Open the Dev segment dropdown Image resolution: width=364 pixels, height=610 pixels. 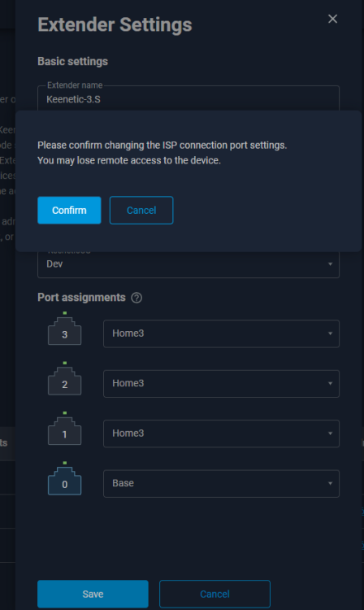(x=188, y=264)
